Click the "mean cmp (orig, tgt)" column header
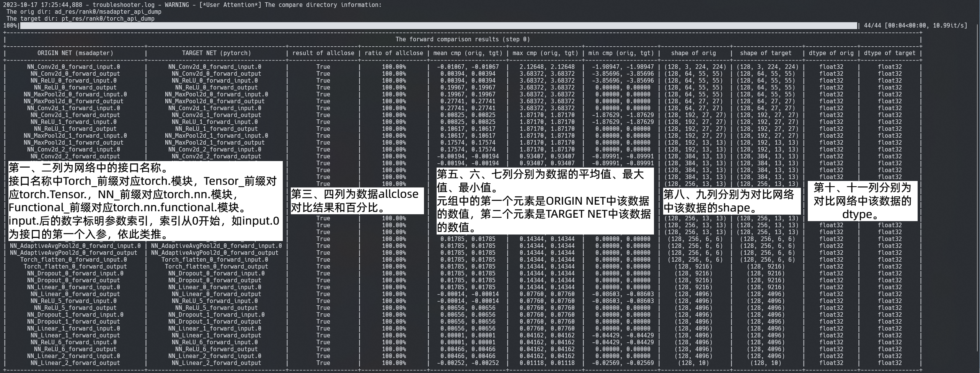 coord(468,53)
